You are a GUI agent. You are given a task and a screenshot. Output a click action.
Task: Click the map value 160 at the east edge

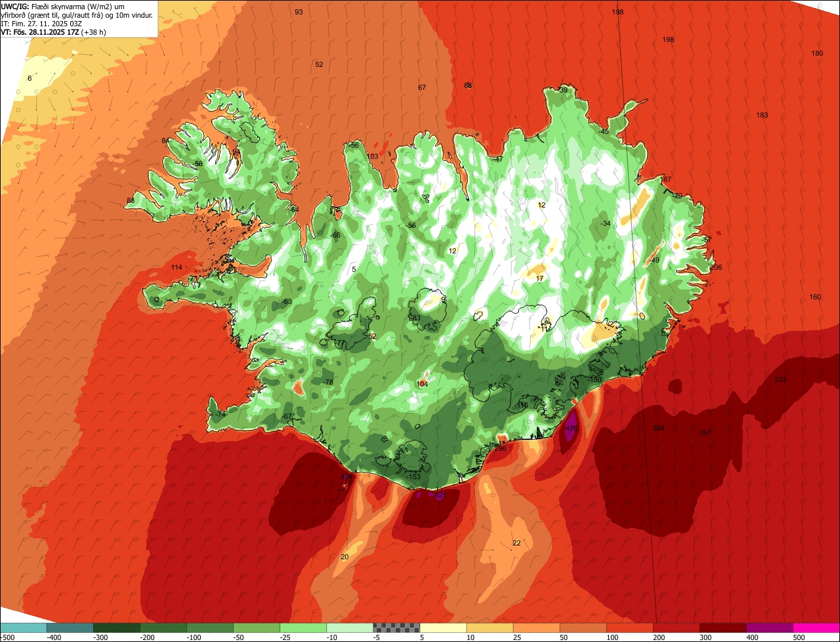815,297
